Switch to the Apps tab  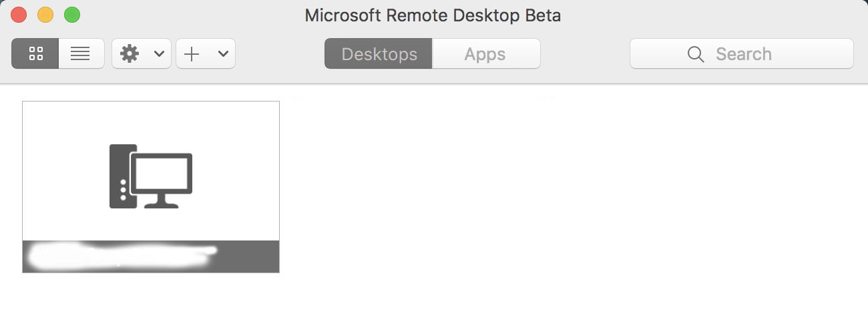click(x=485, y=54)
